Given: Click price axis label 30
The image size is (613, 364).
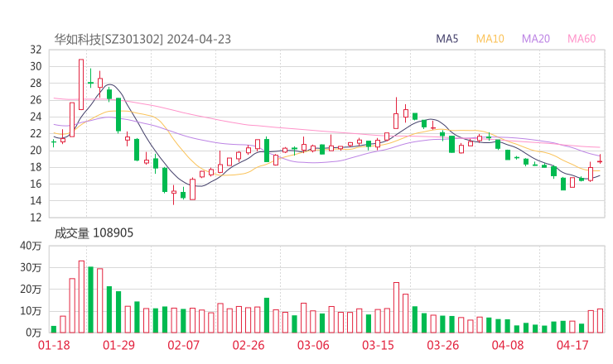Looking at the screenshot, I should pos(36,66).
